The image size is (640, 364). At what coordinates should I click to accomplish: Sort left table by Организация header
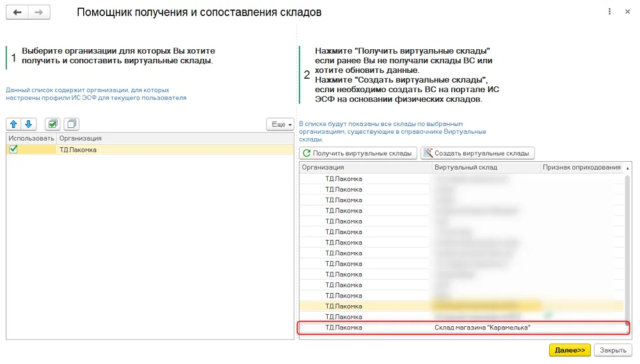tap(175, 138)
